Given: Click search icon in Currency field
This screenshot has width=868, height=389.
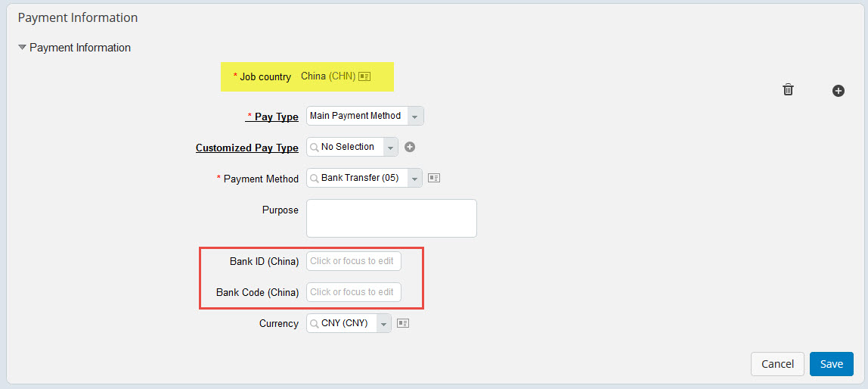Looking at the screenshot, I should coord(315,323).
